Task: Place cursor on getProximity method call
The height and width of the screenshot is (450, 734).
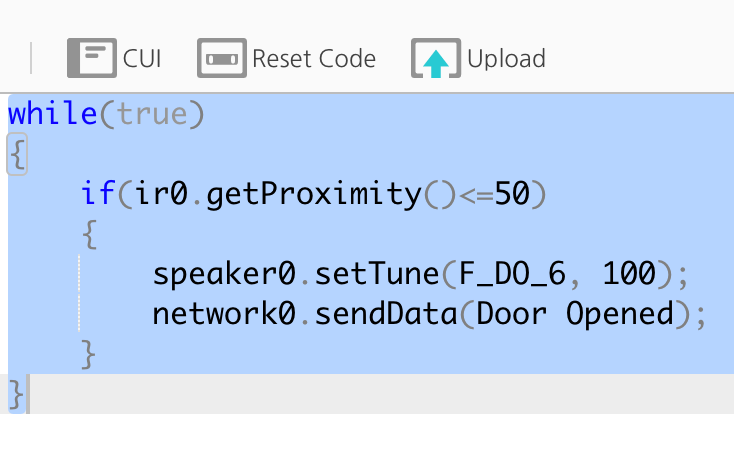Action: pyautogui.click(x=314, y=194)
